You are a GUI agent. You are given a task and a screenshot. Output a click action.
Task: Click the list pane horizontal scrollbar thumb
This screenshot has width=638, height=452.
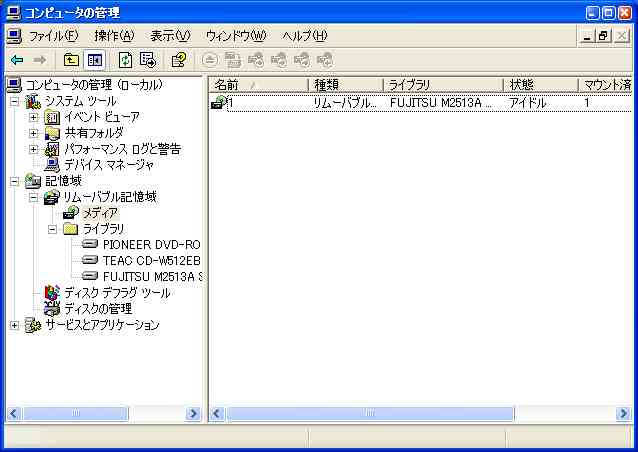click(x=370, y=414)
